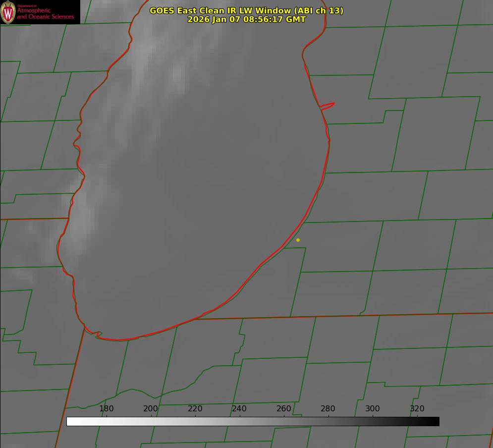The image size is (493, 448).
Task: Click the ABI ch 13 text in the title
Action: pos(319,10)
